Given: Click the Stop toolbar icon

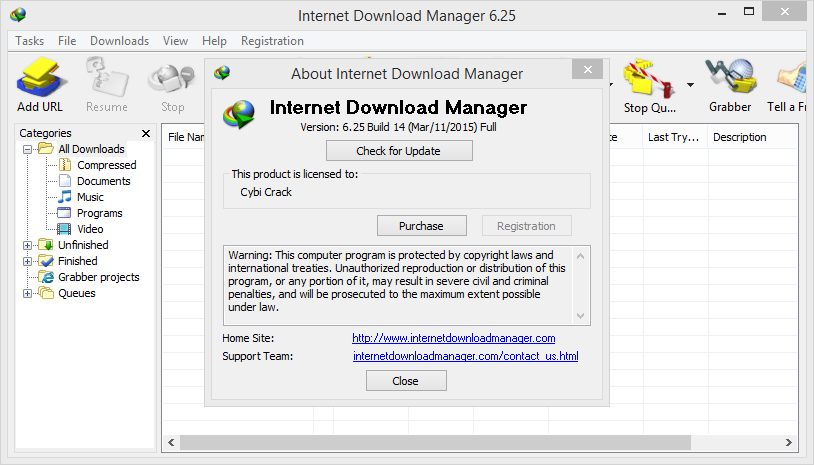Looking at the screenshot, I should coord(172,78).
